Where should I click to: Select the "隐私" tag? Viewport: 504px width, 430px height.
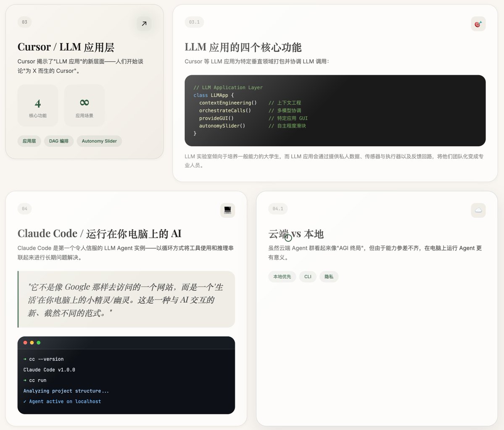coord(329,276)
